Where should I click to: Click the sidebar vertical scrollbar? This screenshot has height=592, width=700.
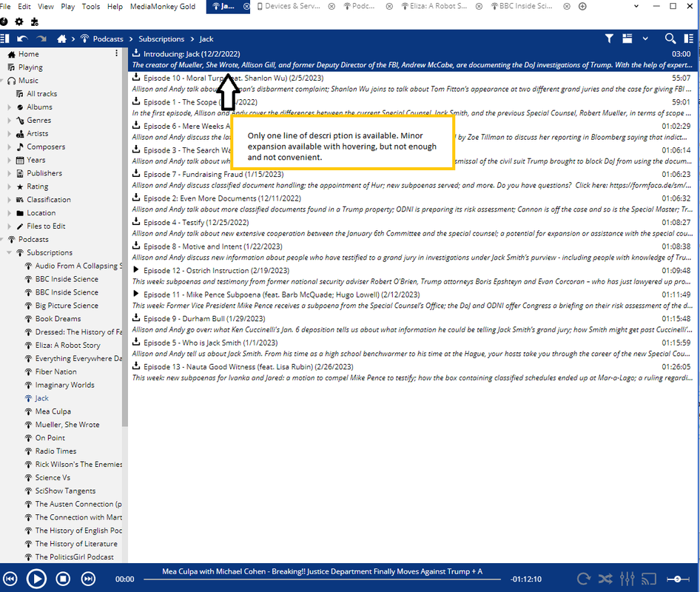(x=125, y=237)
